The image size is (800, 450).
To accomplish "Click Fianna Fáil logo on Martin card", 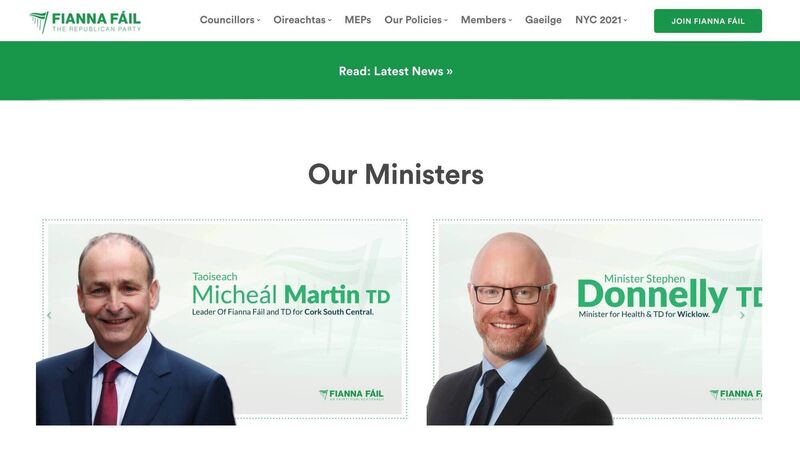I will (x=352, y=394).
